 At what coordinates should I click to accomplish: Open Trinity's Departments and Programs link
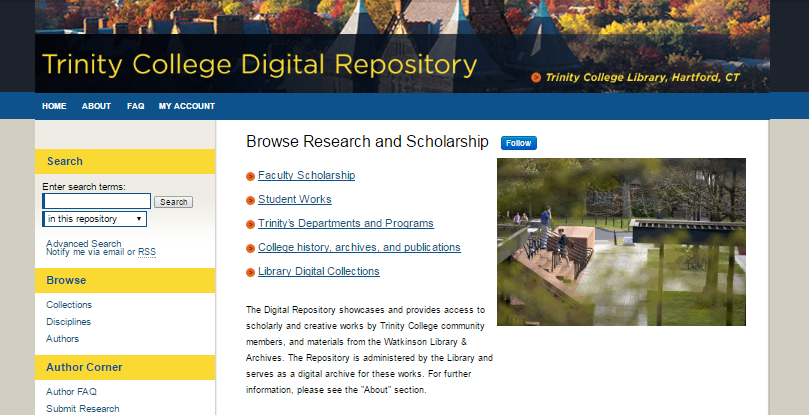tap(346, 224)
